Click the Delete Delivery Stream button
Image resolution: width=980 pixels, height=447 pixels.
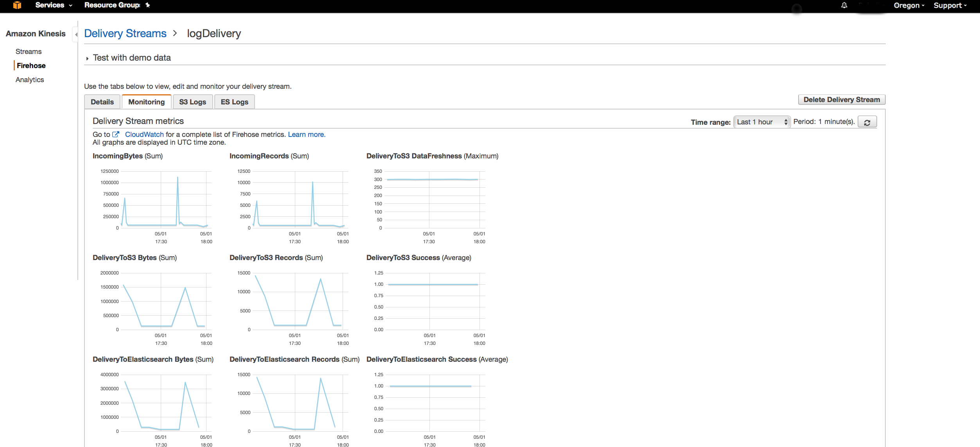841,100
